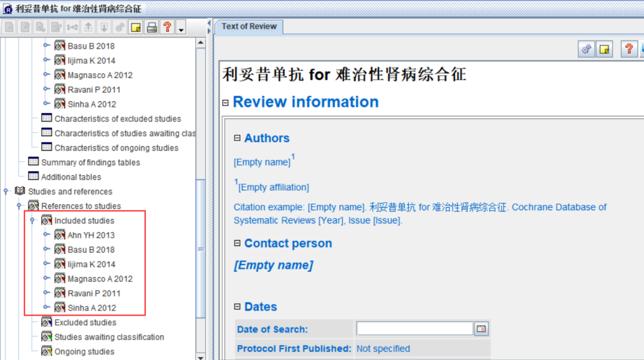Viewport: 644px width, 360px height.
Task: Open RevMan help via the question mark icon
Action: pos(167,26)
